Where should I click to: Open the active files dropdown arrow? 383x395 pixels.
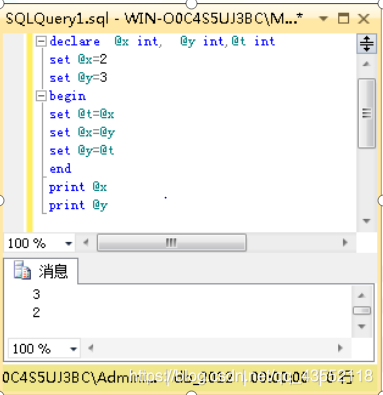pyautogui.click(x=323, y=18)
